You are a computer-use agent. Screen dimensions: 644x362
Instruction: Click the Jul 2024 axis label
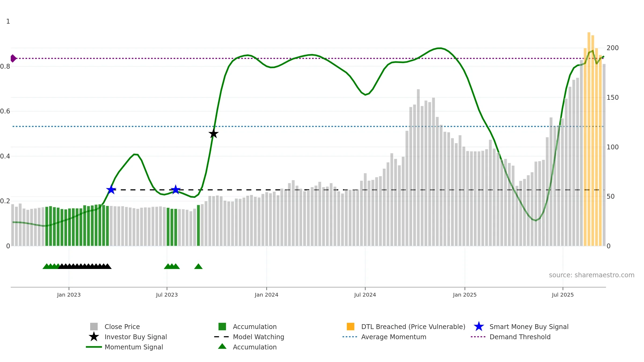pos(365,295)
